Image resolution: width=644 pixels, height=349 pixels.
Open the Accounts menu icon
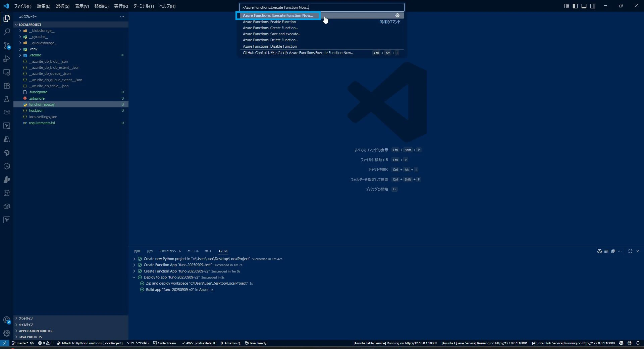coord(7,320)
